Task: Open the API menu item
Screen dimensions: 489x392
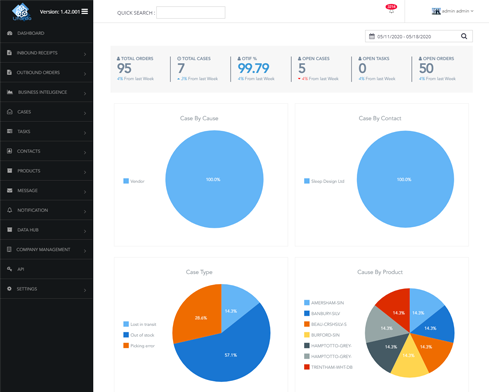Action: click(x=47, y=269)
